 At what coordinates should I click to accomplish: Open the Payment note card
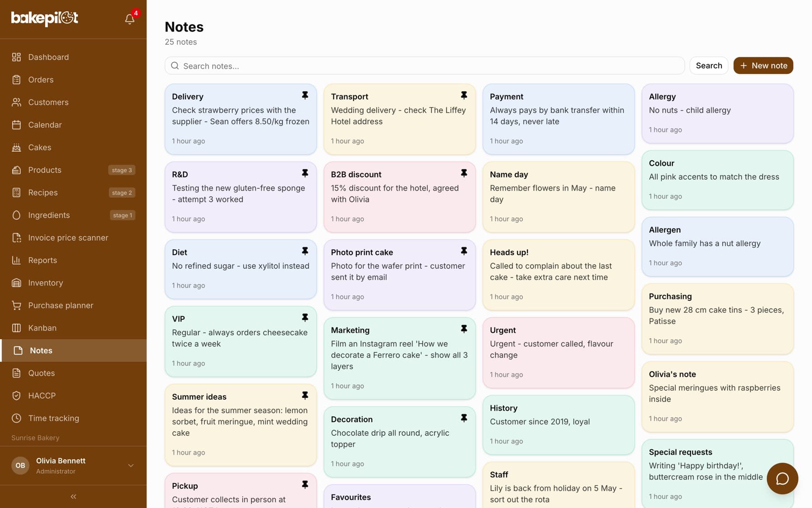(x=558, y=119)
